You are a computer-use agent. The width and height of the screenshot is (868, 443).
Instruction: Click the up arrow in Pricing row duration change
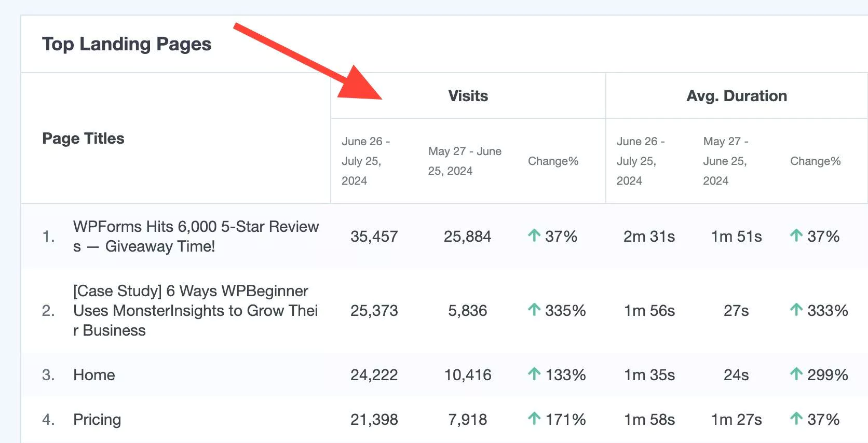[796, 419]
